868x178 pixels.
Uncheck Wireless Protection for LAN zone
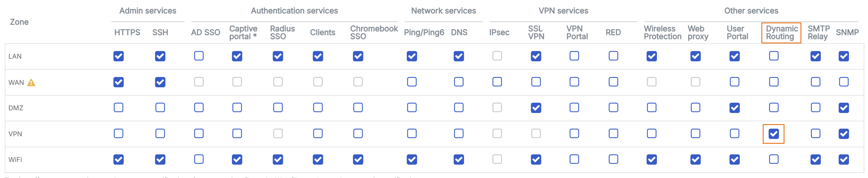click(x=652, y=56)
